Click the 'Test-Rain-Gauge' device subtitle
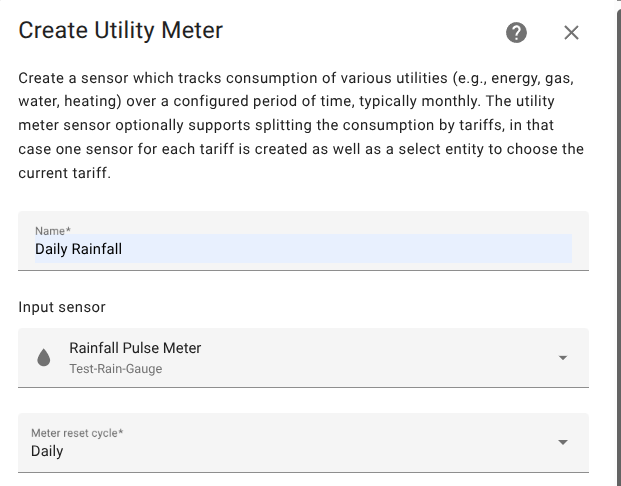 coord(116,369)
